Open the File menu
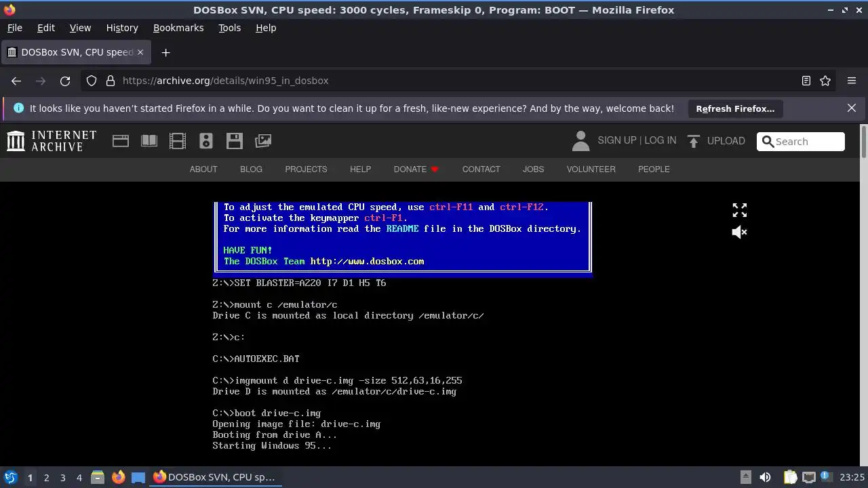Screen dimensions: 868x488 14,28
